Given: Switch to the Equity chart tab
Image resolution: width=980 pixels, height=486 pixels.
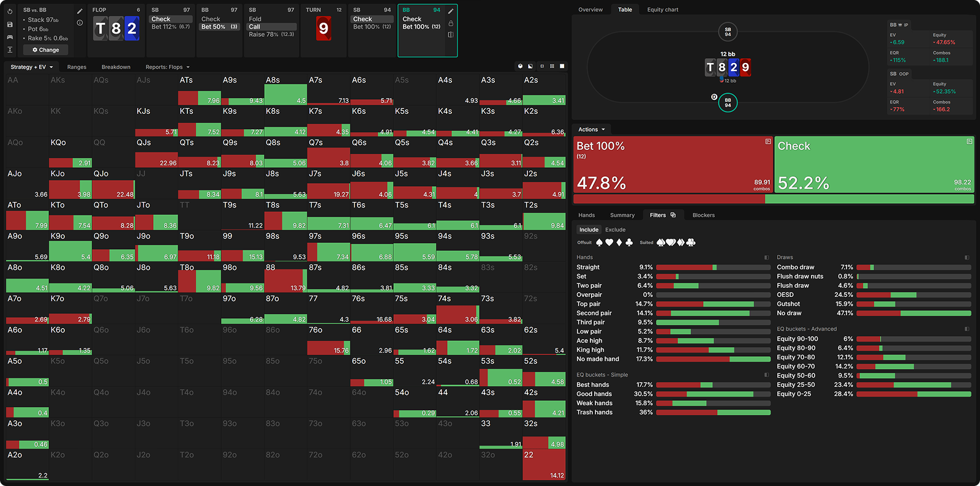Looking at the screenshot, I should tap(662, 10).
